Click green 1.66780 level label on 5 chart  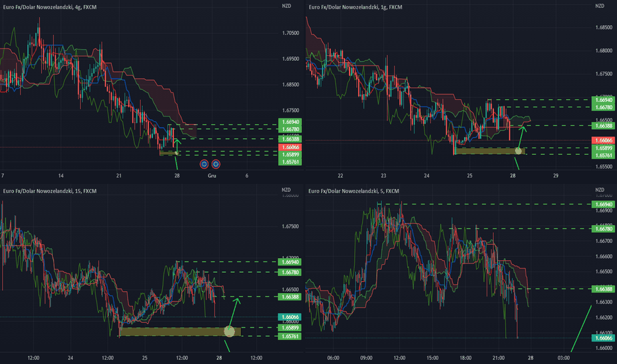point(603,229)
